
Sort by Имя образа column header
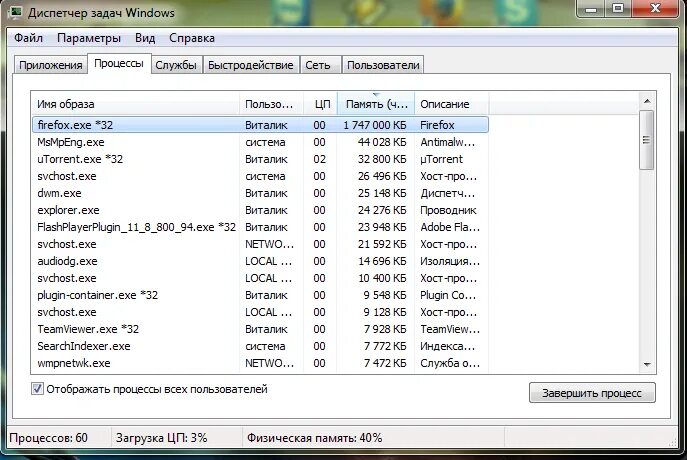coord(135,104)
